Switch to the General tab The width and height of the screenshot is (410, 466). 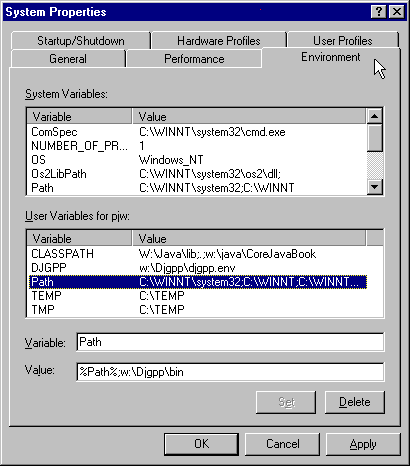[68, 59]
